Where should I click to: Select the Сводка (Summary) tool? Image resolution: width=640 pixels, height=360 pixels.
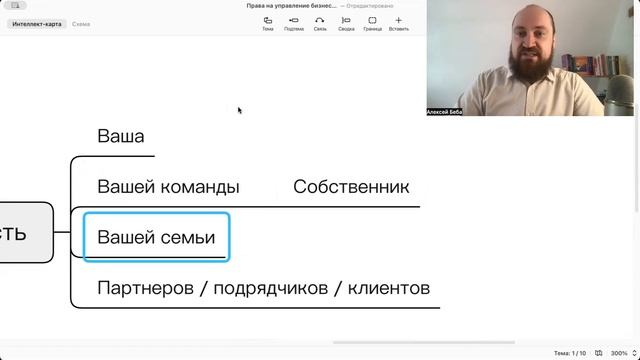coord(346,24)
